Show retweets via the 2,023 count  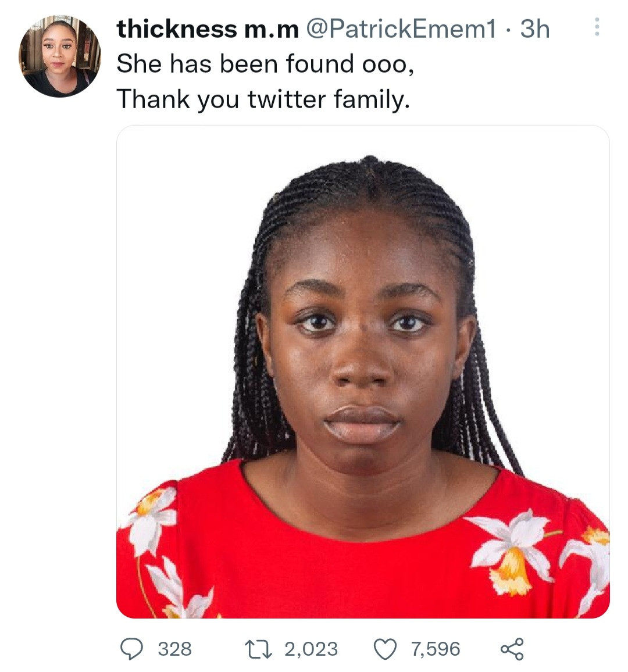[x=311, y=649]
